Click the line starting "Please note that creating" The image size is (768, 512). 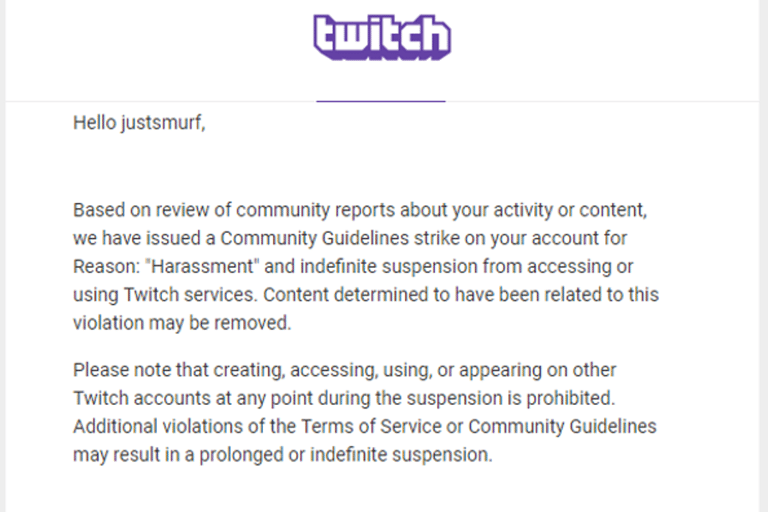(x=344, y=370)
